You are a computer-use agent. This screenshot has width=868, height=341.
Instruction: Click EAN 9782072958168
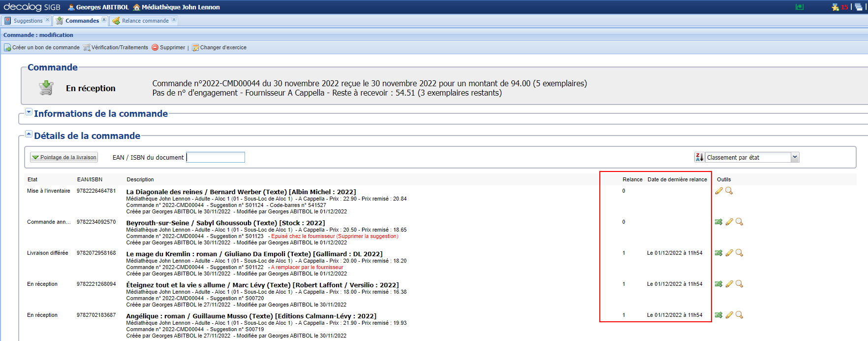(x=96, y=253)
